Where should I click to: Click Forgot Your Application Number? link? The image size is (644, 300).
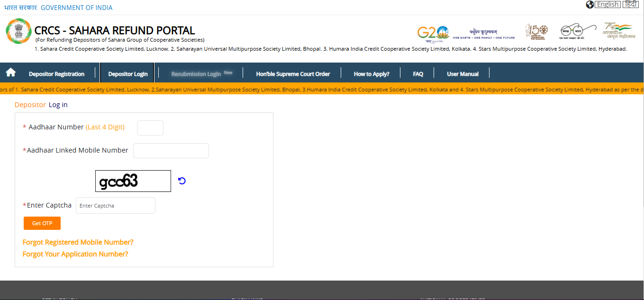pyautogui.click(x=75, y=254)
